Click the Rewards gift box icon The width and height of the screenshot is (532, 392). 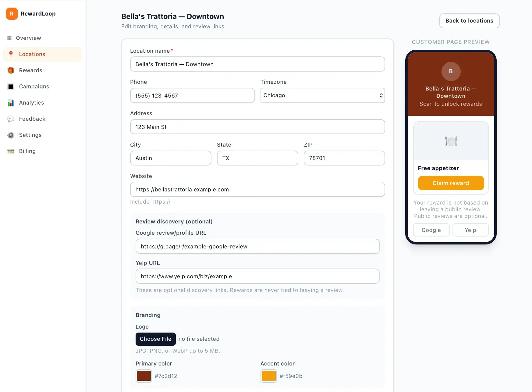coord(11,70)
